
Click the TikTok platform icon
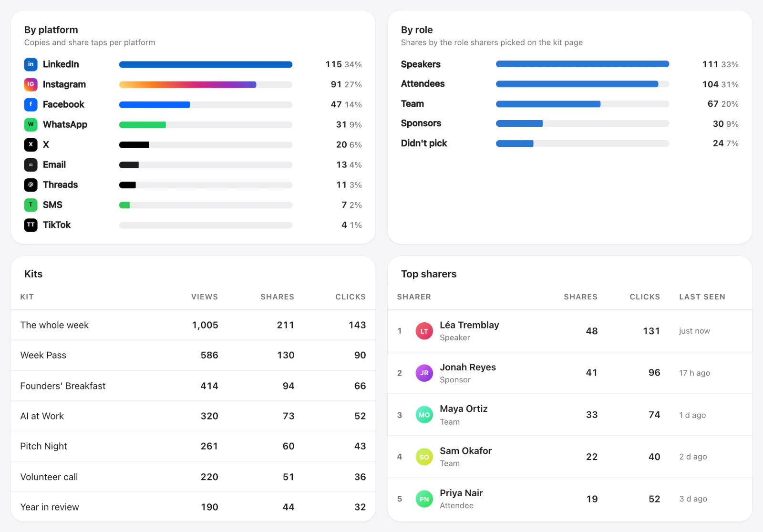31,225
